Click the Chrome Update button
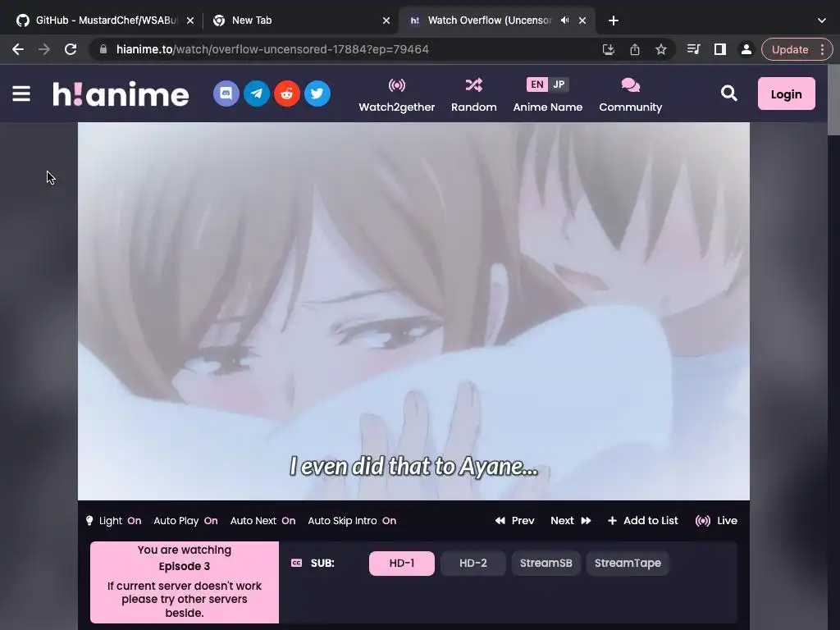This screenshot has width=840, height=630. coord(790,49)
